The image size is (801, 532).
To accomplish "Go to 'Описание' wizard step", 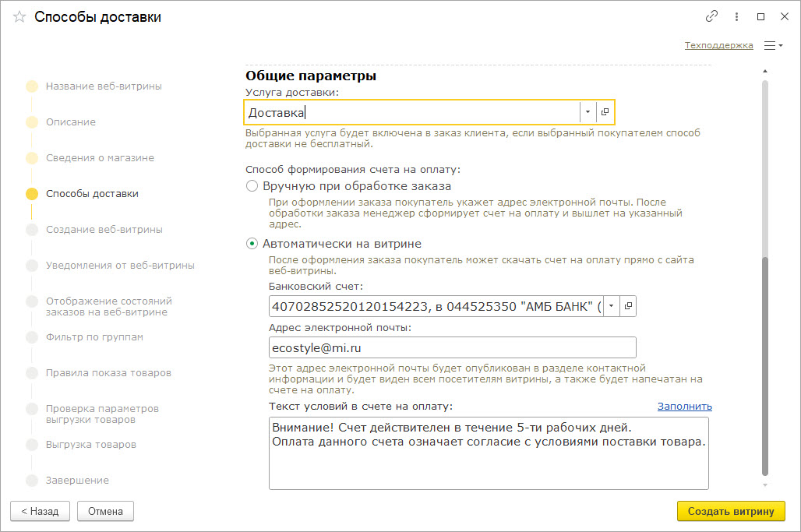I will (71, 122).
